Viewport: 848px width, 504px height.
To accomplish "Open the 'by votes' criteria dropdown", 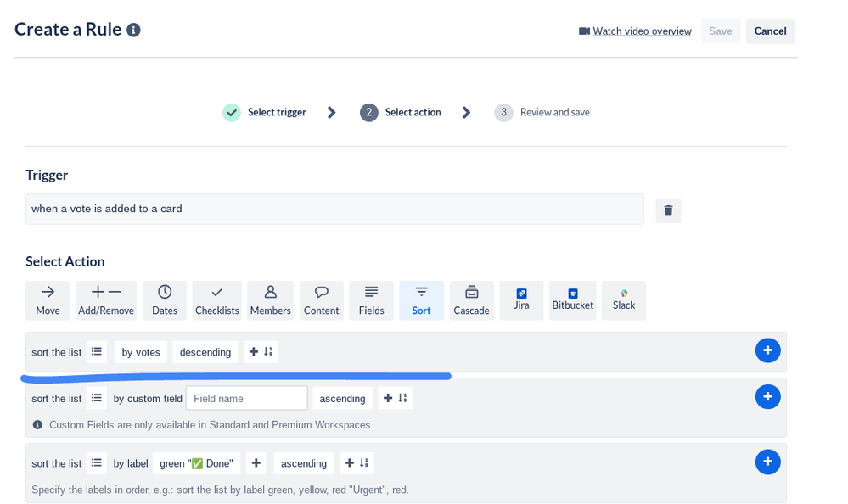I will (140, 351).
